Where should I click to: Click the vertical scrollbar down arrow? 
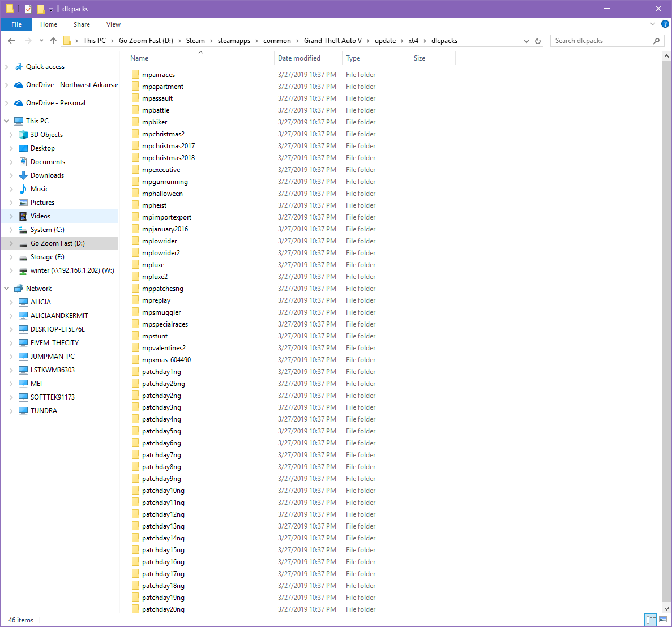(x=667, y=609)
